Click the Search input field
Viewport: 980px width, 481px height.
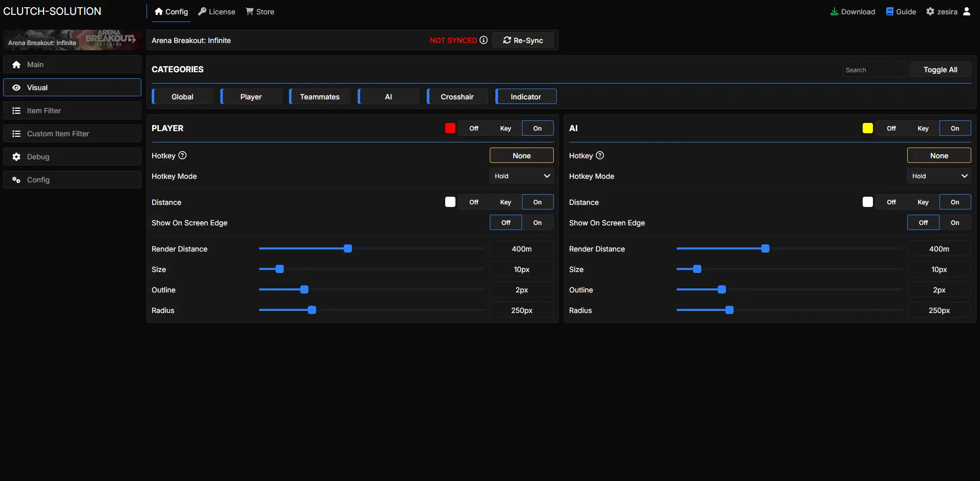874,70
